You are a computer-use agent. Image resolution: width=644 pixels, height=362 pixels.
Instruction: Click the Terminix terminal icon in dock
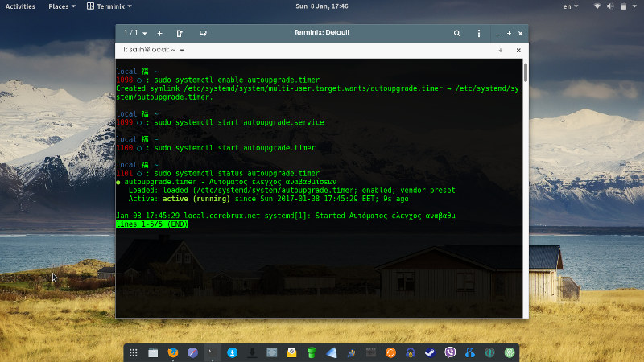point(213,352)
